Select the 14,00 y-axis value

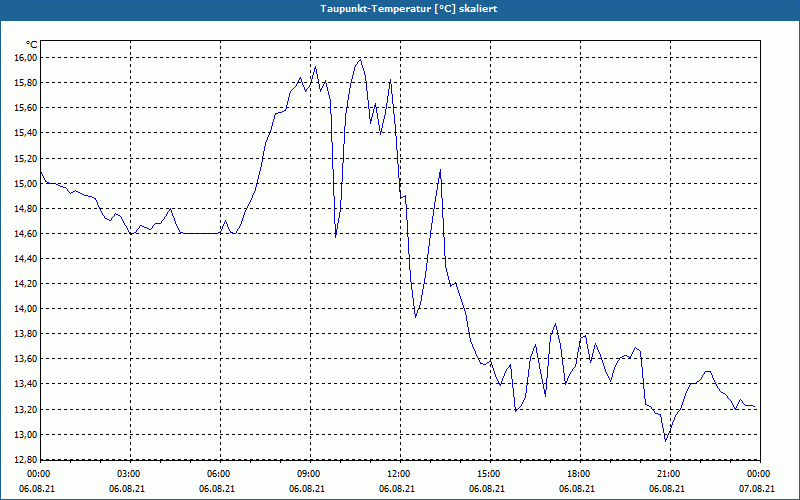[28, 309]
